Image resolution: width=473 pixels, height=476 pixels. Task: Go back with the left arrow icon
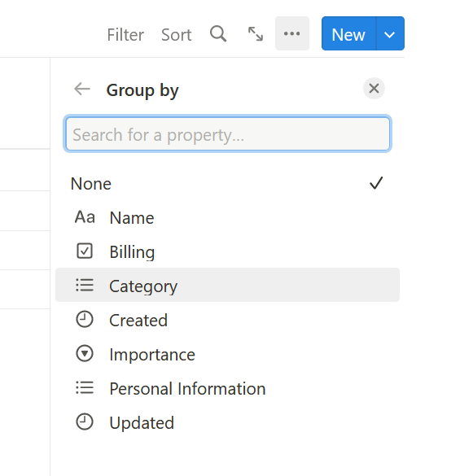click(82, 89)
